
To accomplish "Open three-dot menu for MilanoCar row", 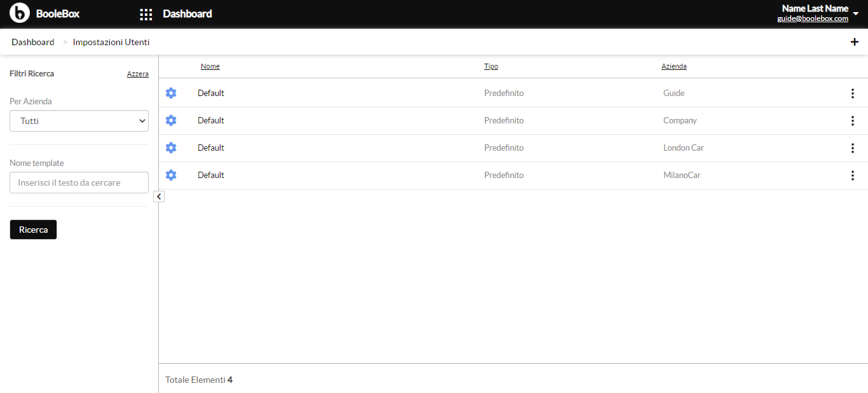I will click(x=853, y=176).
